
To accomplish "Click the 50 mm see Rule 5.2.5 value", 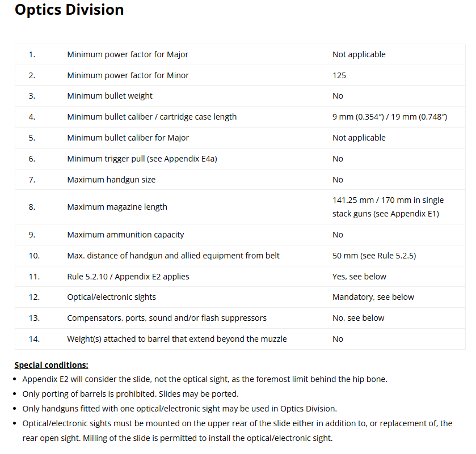I will click(374, 256).
